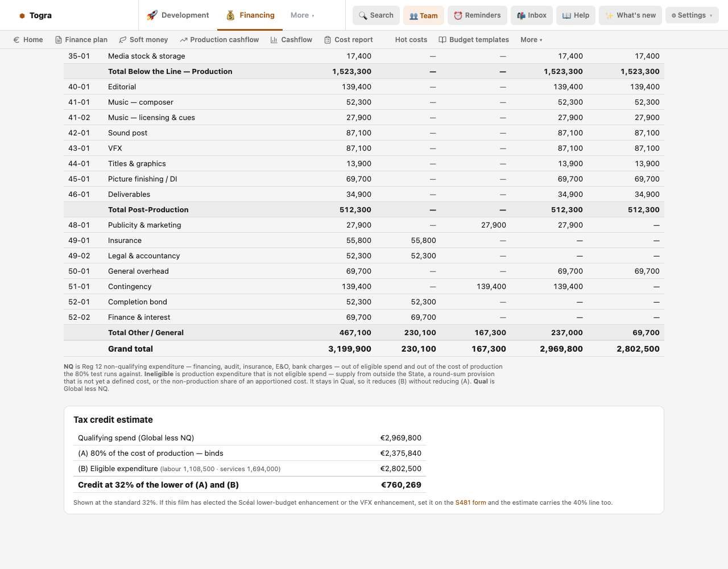Click the money bag Financing icon
The width and height of the screenshot is (728, 569).
tap(230, 15)
